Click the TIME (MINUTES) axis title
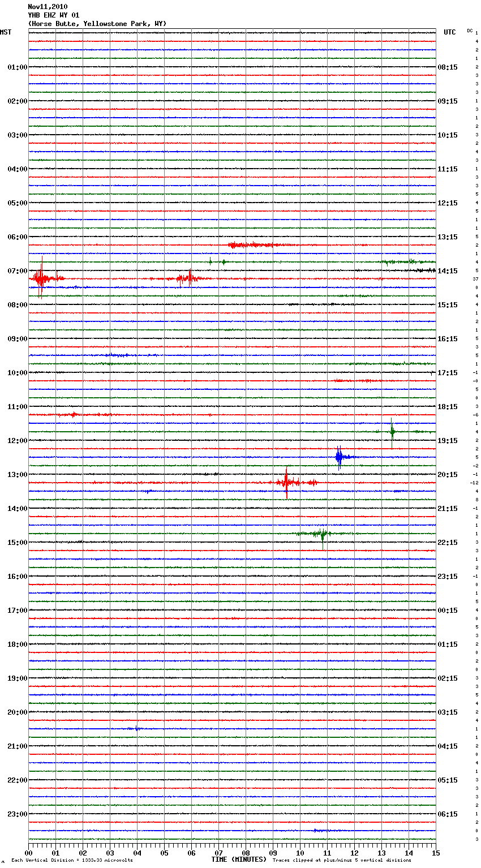The image size is (481, 868). 239,860
